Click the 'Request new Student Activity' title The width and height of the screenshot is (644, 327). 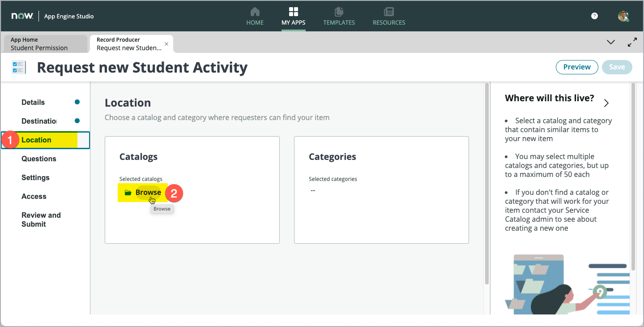coord(142,67)
